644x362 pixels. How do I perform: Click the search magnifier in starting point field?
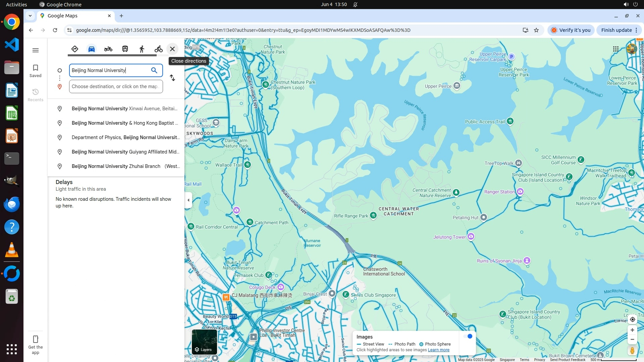154,70
